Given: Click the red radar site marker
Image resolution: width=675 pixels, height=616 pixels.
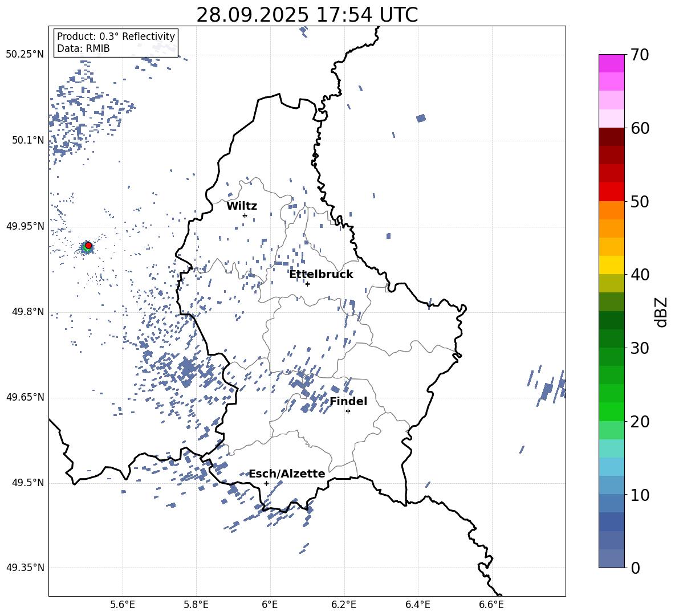Looking at the screenshot, I should 88,246.
